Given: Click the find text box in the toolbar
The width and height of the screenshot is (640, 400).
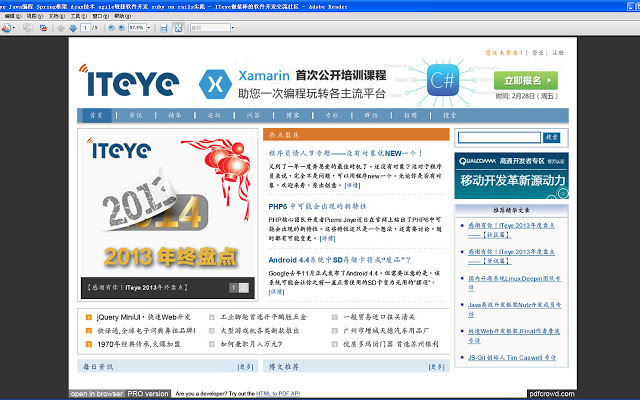Looking at the screenshot, I should pyautogui.click(x=210, y=28).
